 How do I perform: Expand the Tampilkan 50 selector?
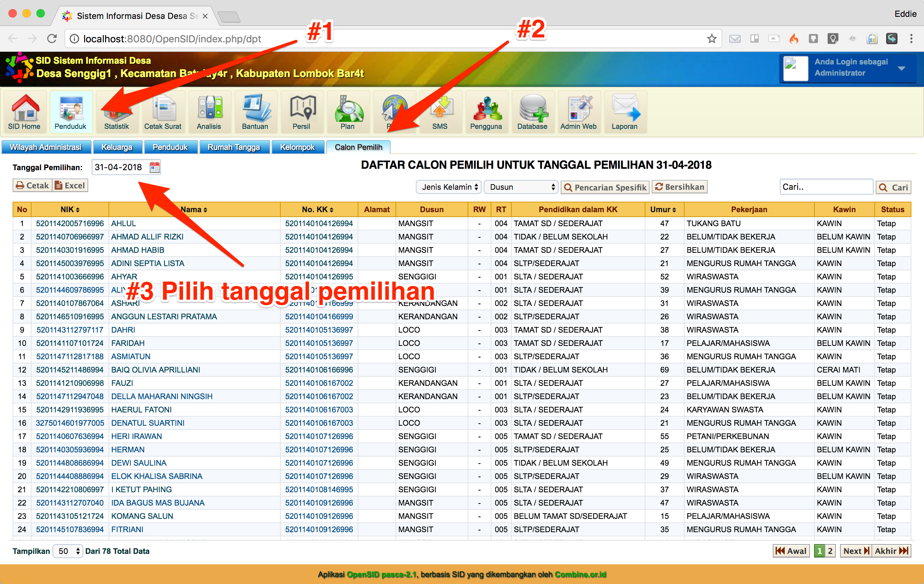68,551
